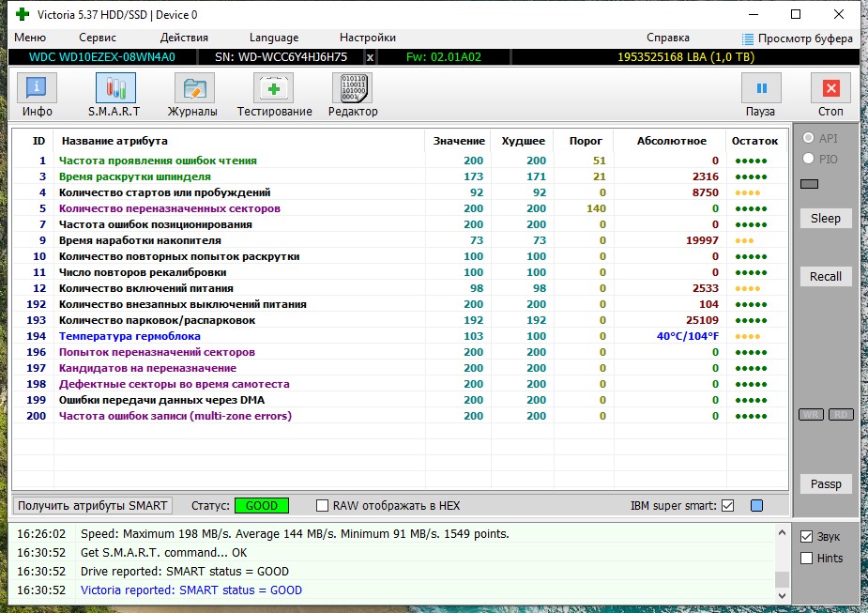Open the Редактор hex editor icon
The width and height of the screenshot is (868, 613).
pos(352,88)
